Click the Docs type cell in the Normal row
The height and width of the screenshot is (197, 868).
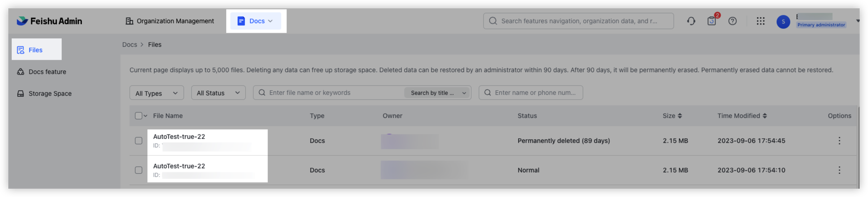coord(317,170)
